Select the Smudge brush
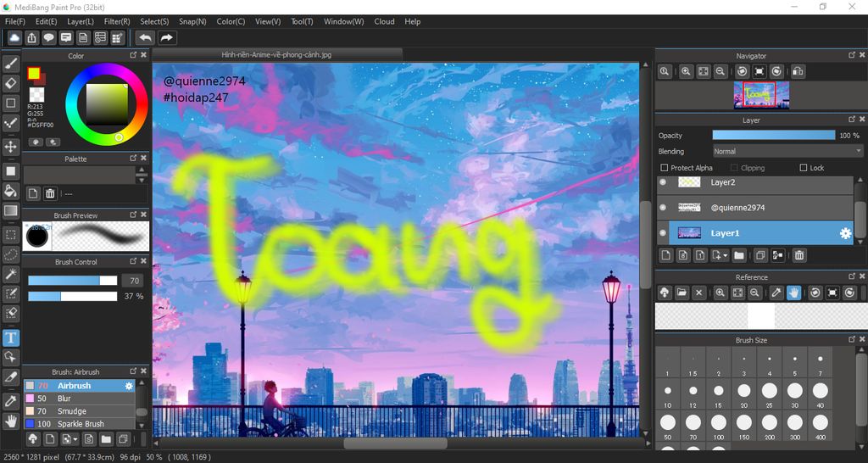 [x=79, y=411]
